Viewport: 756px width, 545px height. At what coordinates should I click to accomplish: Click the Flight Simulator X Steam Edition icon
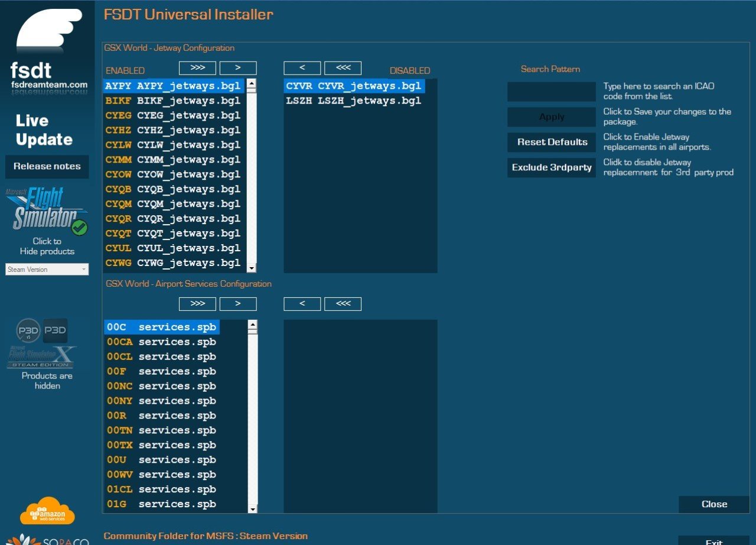pos(41,357)
